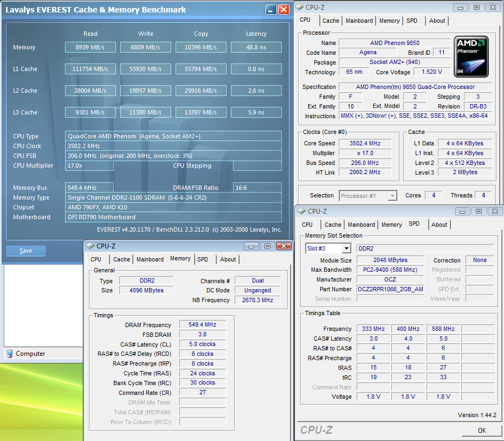Close the EVEREST benchmark window
Screen dimensions: 504x441
283,10
